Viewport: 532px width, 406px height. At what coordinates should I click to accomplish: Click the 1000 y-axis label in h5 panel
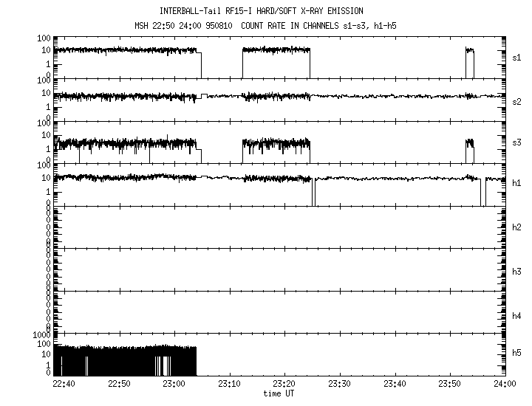pyautogui.click(x=41, y=335)
